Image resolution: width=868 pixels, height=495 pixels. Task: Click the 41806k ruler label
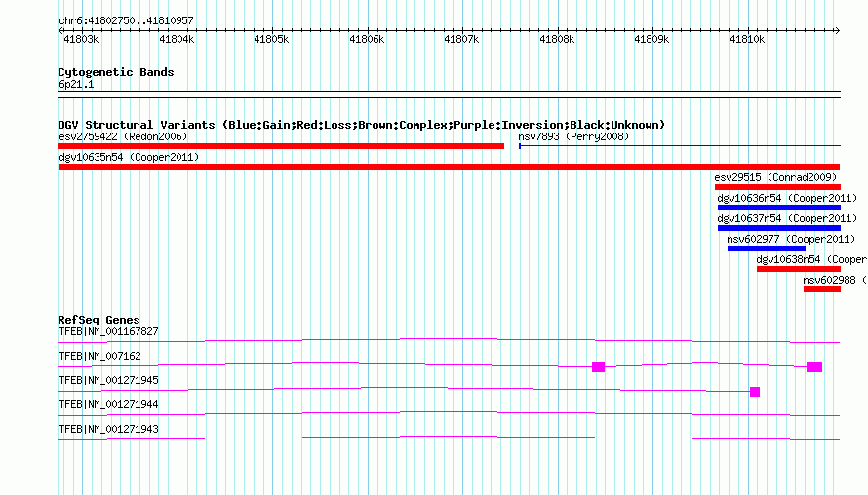[367, 39]
